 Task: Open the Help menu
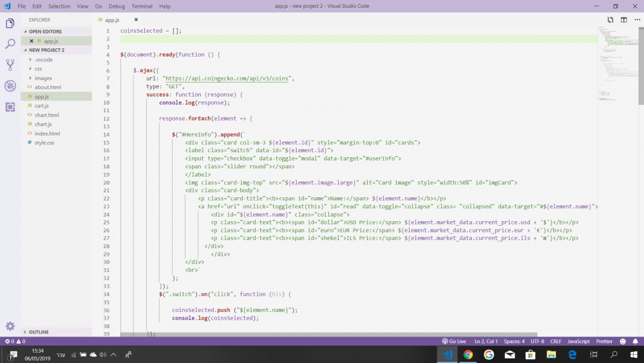[165, 6]
